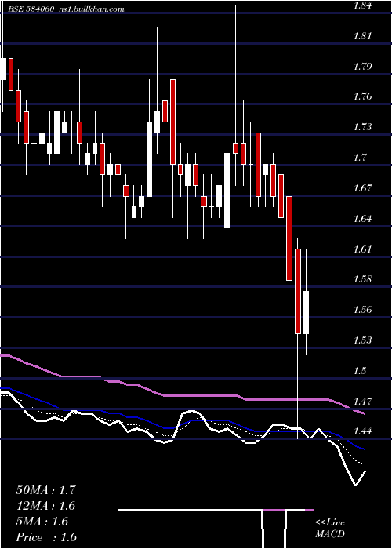
Task: Click the blue 12MA line
Action: pyautogui.click(x=210, y=420)
